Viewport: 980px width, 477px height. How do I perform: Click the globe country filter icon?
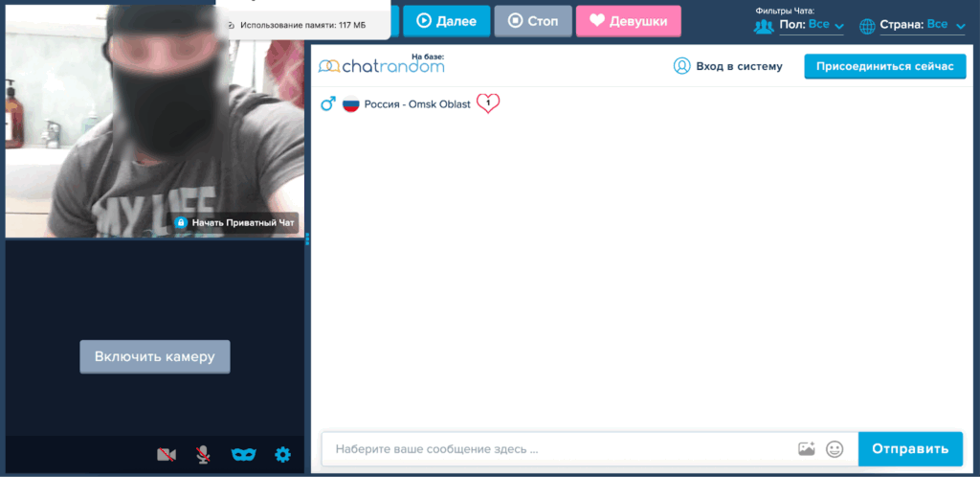(868, 26)
